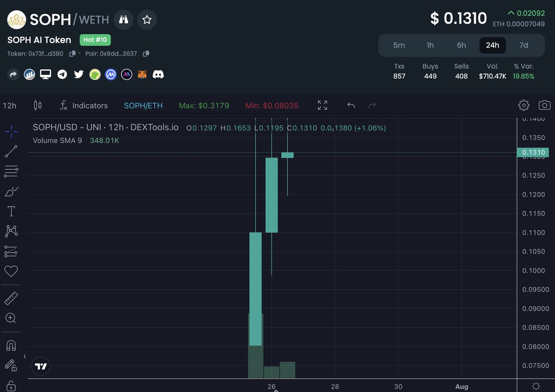Open the 12h interval dropdown

pyautogui.click(x=10, y=105)
